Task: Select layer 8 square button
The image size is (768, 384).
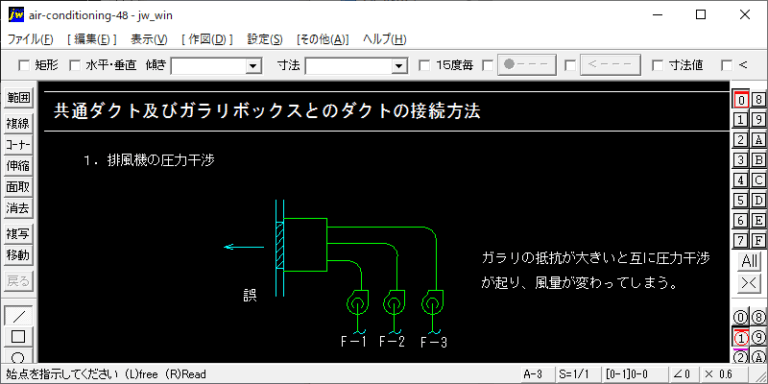Action: coord(759,100)
